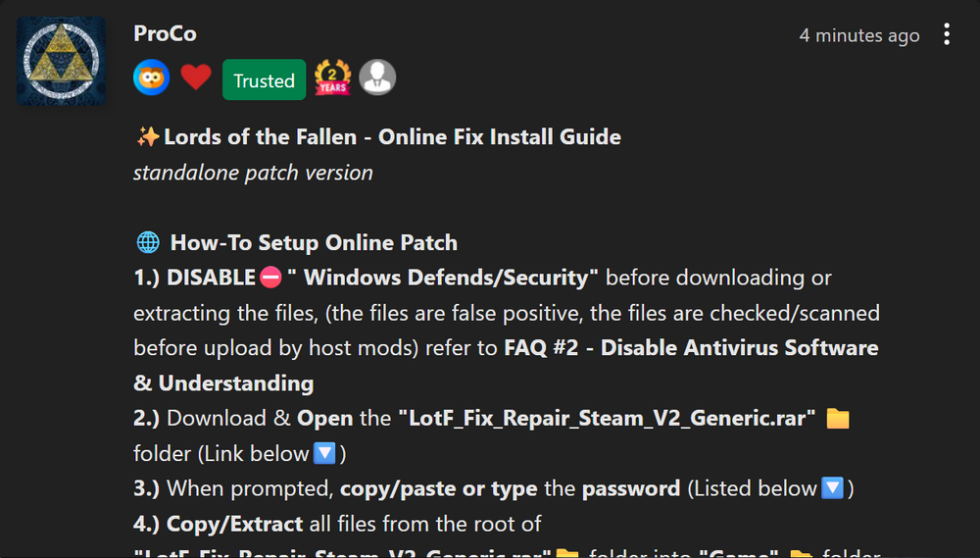Click the LotF_Fix_Repair_Steam_V2_Generic.rar filename in step 2
Image resolution: width=980 pixels, height=558 pixels.
tap(608, 419)
